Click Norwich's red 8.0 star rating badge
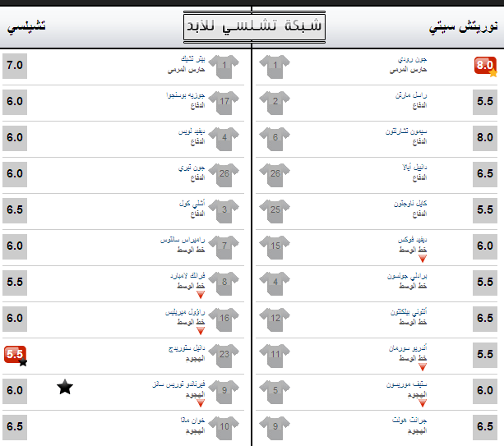 click(x=486, y=67)
